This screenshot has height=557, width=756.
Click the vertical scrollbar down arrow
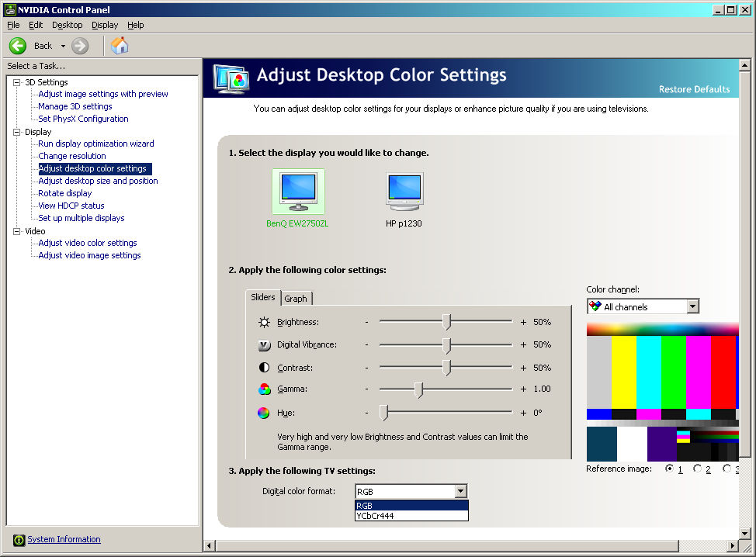745,533
